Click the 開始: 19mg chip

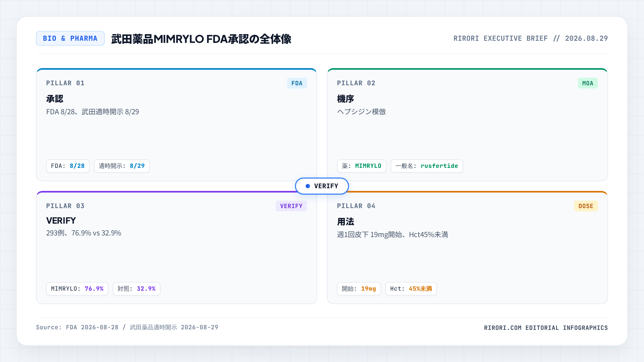tap(359, 289)
